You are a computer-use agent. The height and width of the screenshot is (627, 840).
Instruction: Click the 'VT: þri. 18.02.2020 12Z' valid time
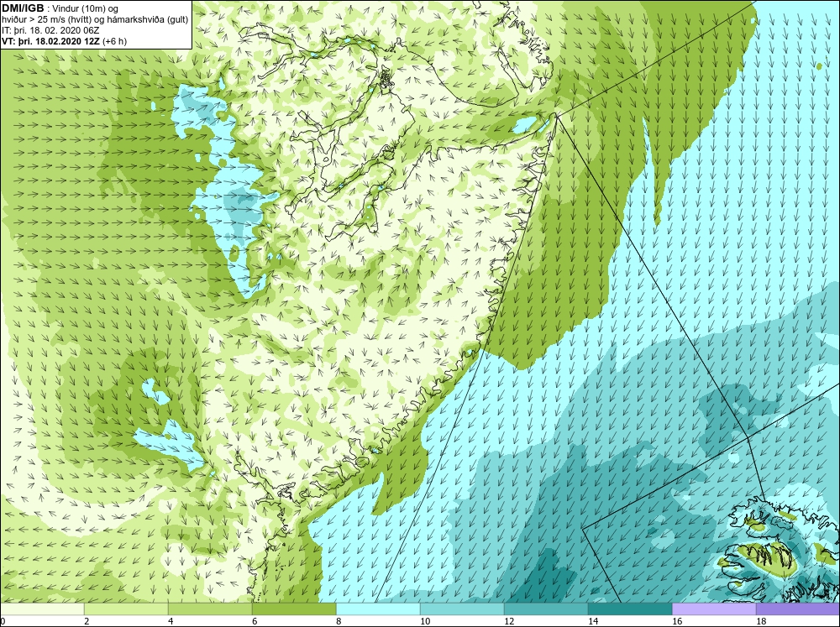[x=50, y=41]
